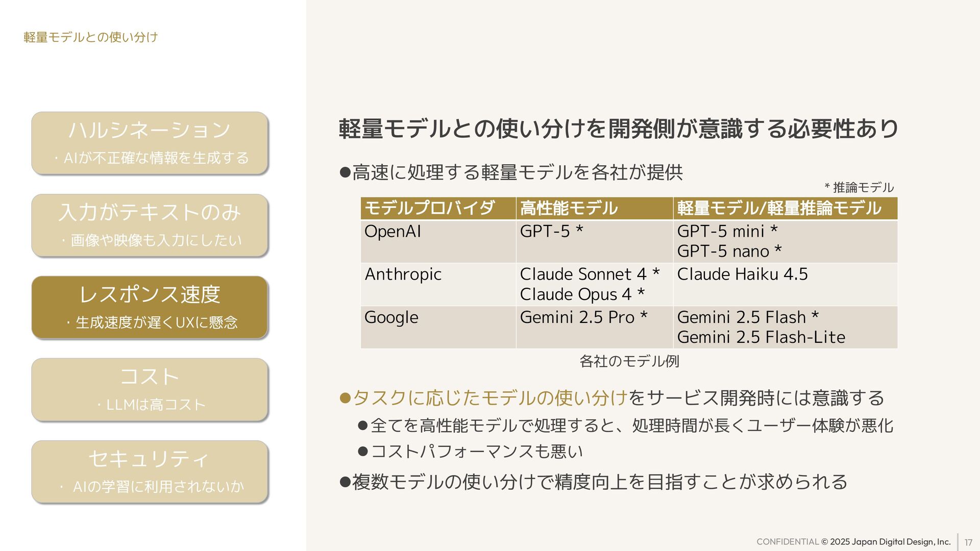Viewport: 980px width, 551px height.
Task: Click the slide title heading text
Action: point(618,129)
